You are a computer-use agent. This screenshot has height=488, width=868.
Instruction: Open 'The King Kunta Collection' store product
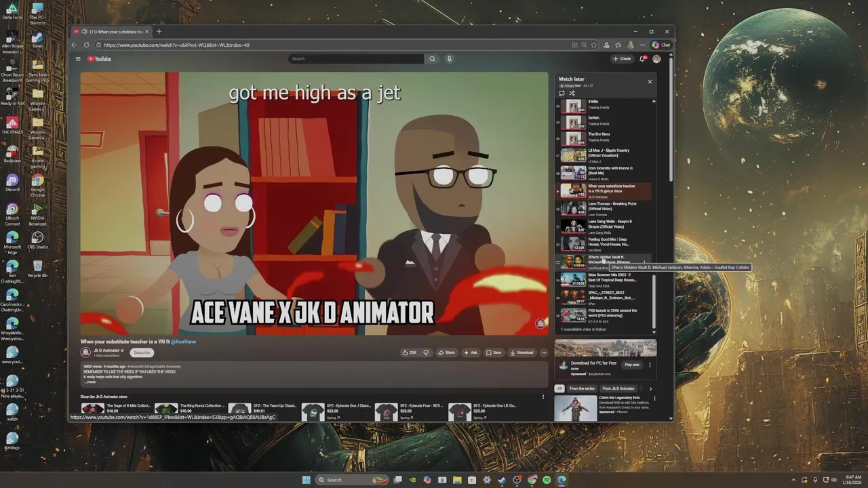pos(189,409)
